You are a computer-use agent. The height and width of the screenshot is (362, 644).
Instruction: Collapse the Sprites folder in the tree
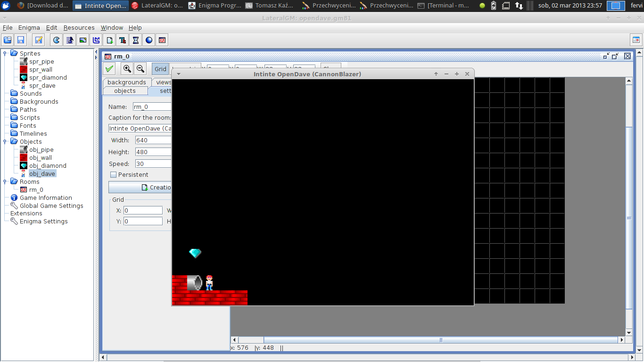click(5, 53)
